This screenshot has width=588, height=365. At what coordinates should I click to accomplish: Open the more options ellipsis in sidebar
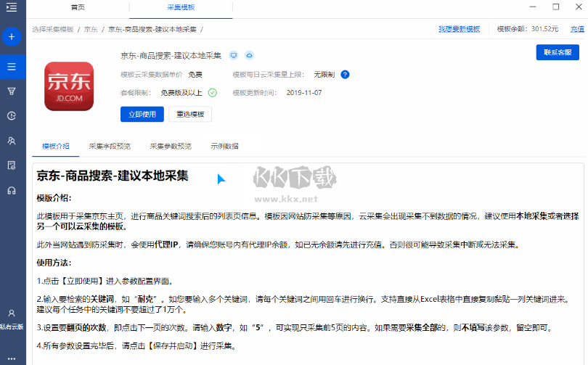(12, 358)
